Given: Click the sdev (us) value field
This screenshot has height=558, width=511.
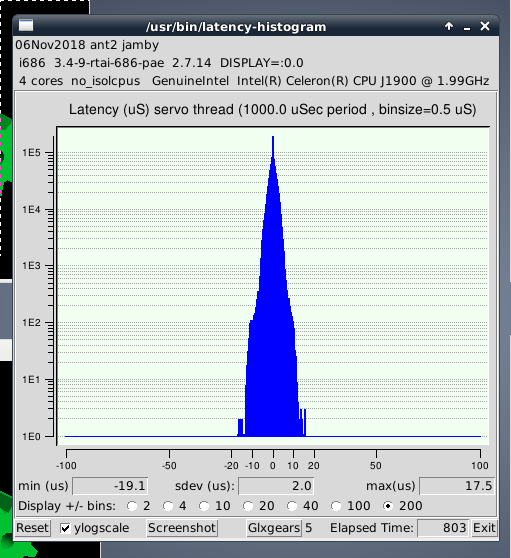Looking at the screenshot, I should [x=276, y=486].
